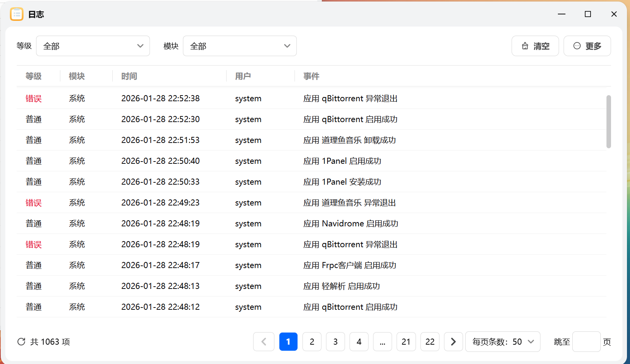Close the 日志 window
The width and height of the screenshot is (630, 364).
(x=614, y=14)
